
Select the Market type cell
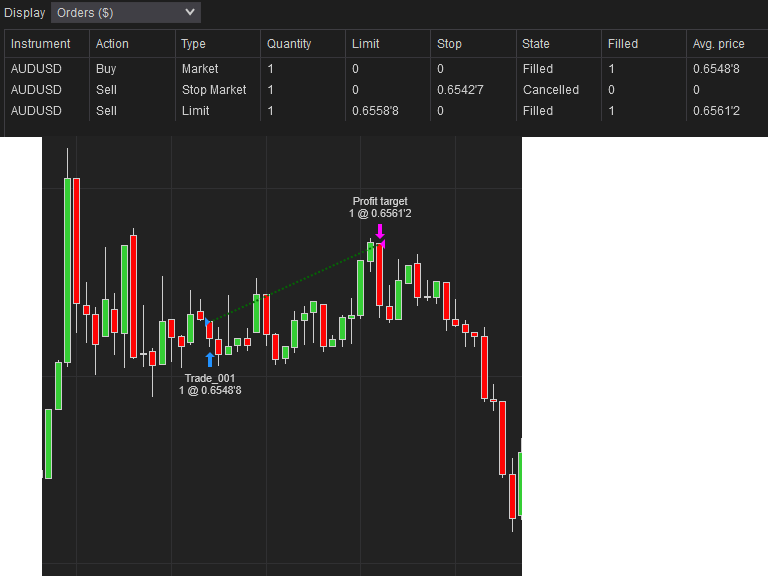pyautogui.click(x=200, y=69)
